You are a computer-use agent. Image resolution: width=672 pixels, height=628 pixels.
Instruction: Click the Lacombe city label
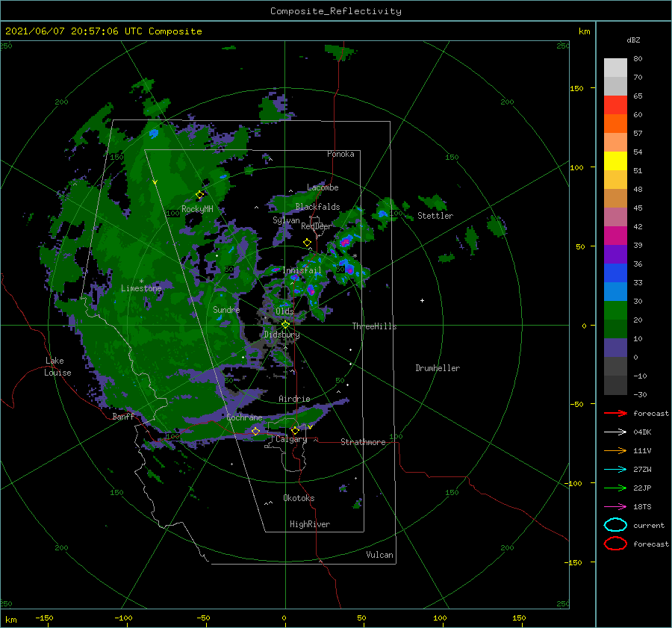coord(323,187)
